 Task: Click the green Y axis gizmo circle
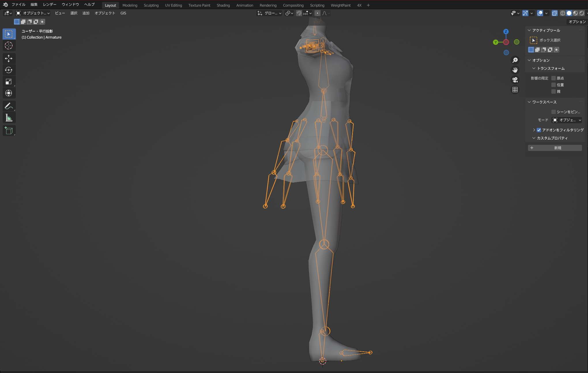tap(495, 42)
